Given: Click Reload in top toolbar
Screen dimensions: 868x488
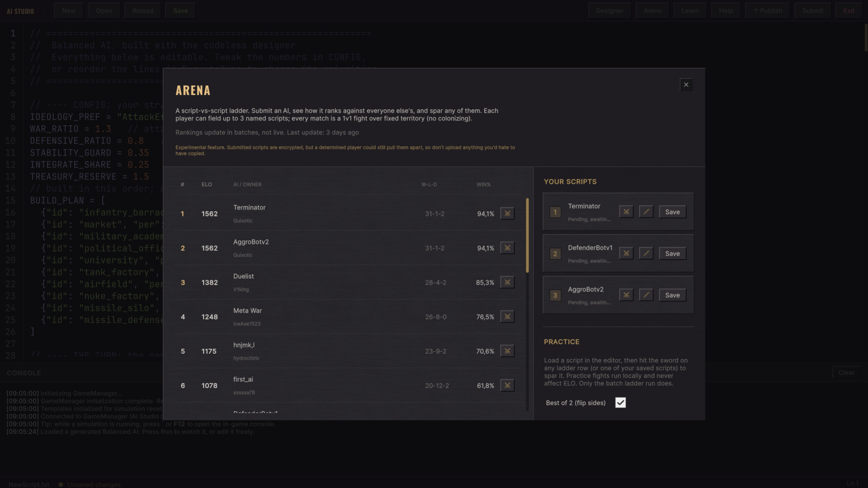Looking at the screenshot, I should [142, 11].
